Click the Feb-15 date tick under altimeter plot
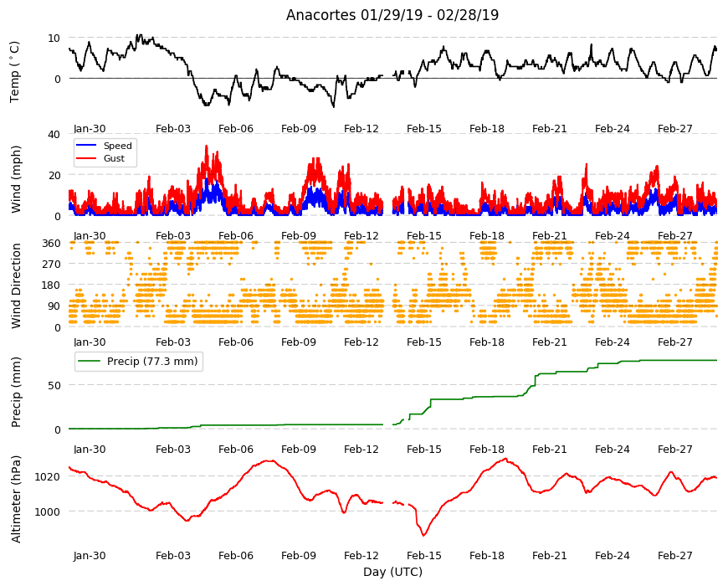This screenshot has width=728, height=586. click(x=424, y=555)
